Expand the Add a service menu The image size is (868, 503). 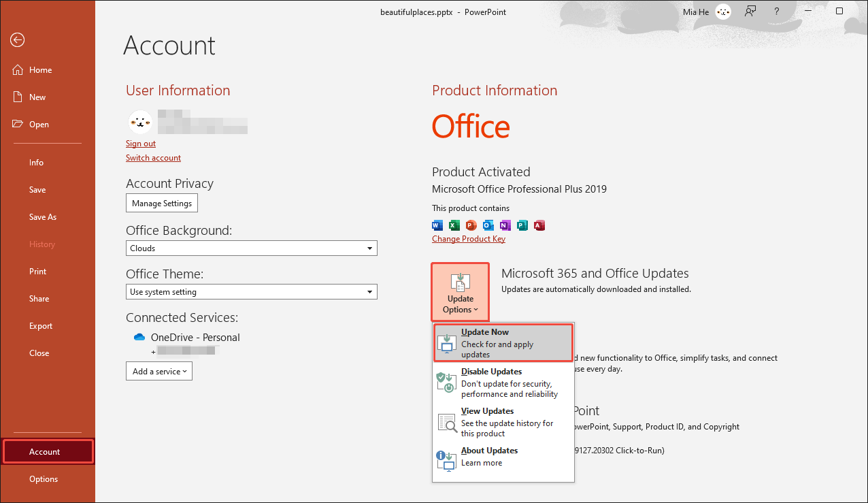pyautogui.click(x=158, y=371)
